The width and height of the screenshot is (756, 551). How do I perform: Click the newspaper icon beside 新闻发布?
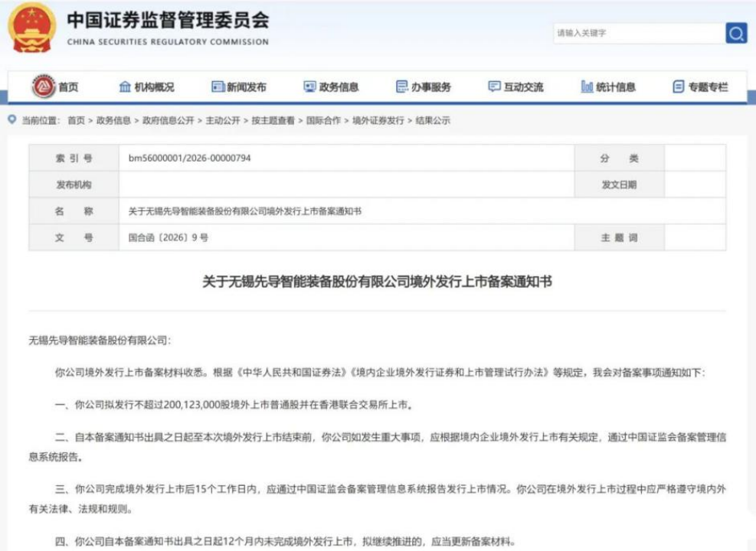(218, 86)
